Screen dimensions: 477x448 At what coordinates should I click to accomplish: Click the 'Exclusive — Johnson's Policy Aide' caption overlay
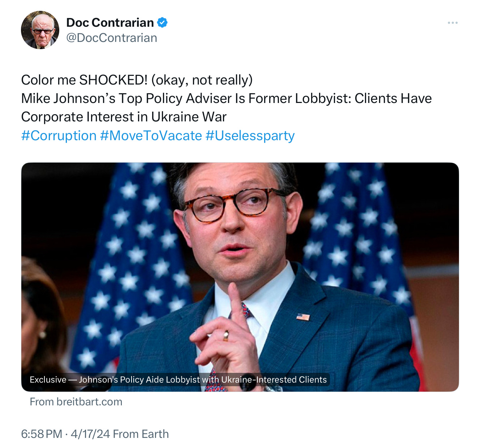pos(178,380)
